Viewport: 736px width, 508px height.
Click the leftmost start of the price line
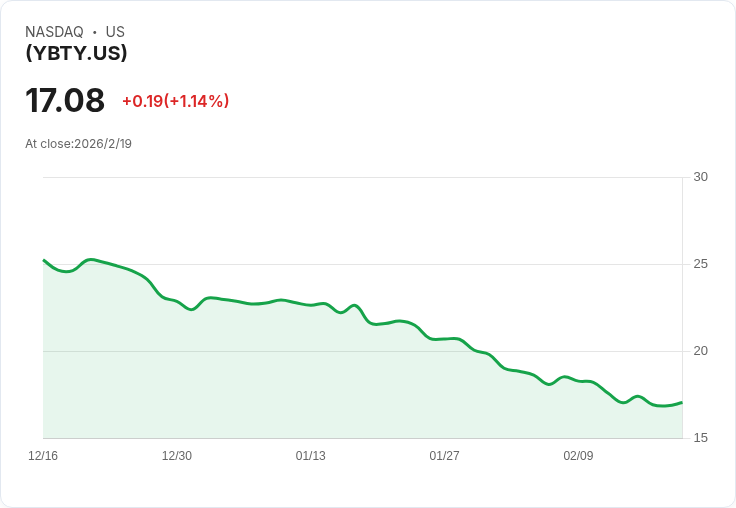44,260
